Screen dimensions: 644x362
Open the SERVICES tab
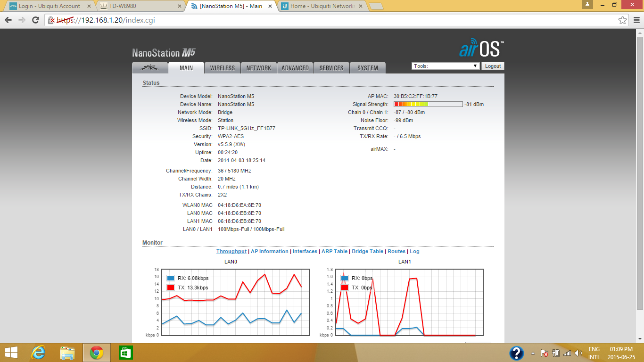click(x=331, y=68)
